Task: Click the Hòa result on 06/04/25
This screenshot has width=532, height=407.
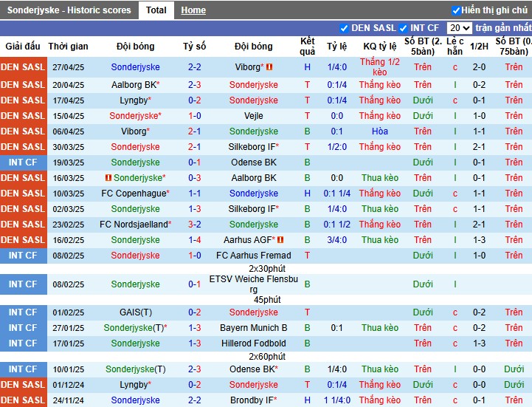Action: [x=380, y=131]
